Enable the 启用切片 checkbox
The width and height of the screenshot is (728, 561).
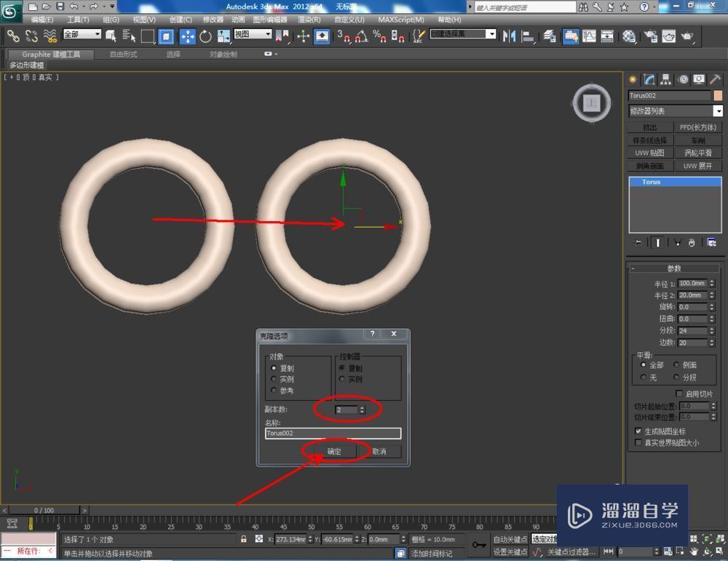pos(679,393)
